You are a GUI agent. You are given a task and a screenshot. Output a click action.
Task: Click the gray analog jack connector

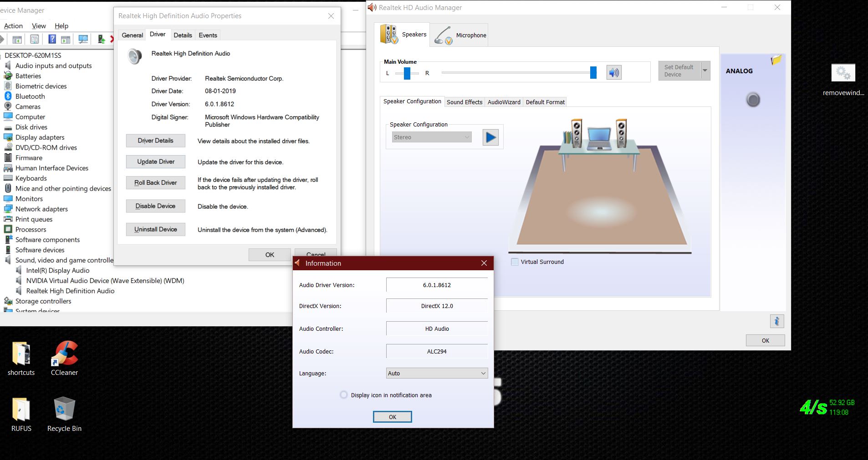[x=753, y=100]
